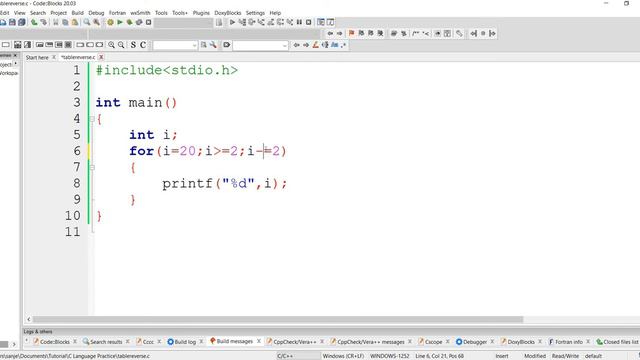Open the wxSmith menu
This screenshot has height=360, width=640.
[140, 13]
